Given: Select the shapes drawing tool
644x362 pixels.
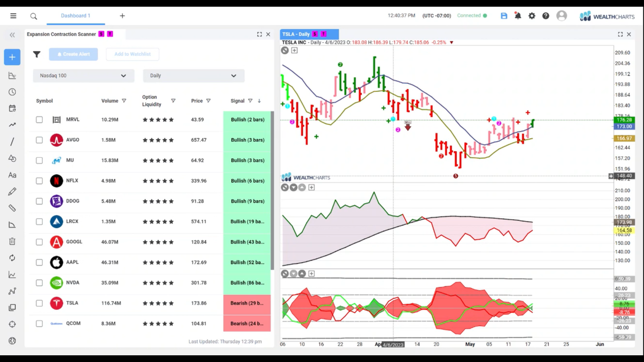Looking at the screenshot, I should pos(12,158).
